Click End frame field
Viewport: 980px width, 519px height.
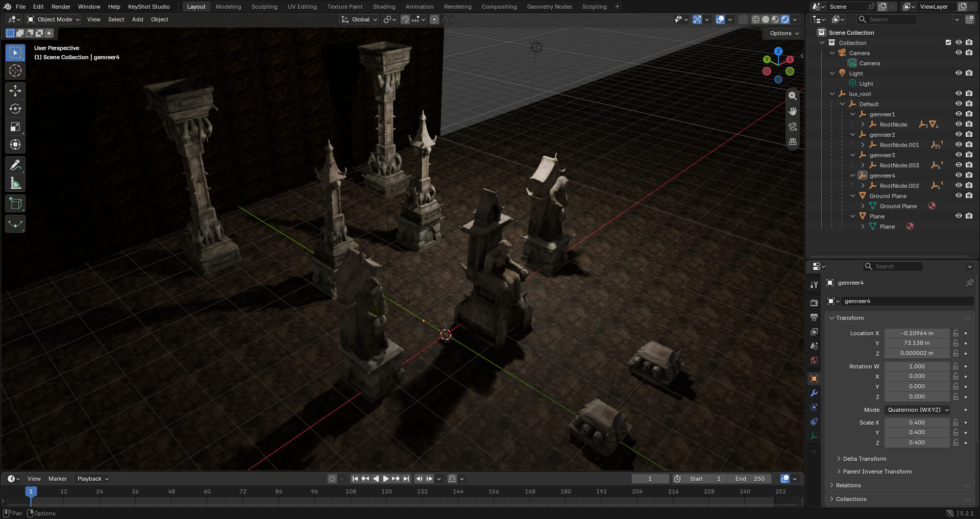(x=750, y=479)
